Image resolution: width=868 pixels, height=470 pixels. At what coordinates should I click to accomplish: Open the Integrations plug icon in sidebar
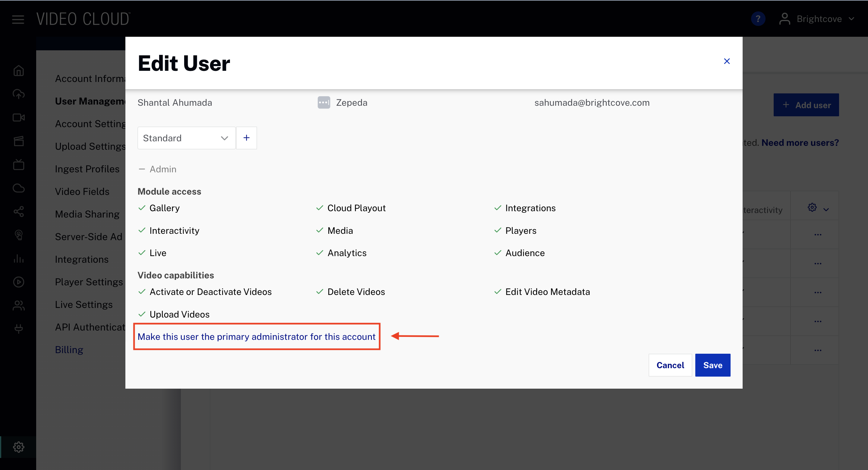pos(18,328)
